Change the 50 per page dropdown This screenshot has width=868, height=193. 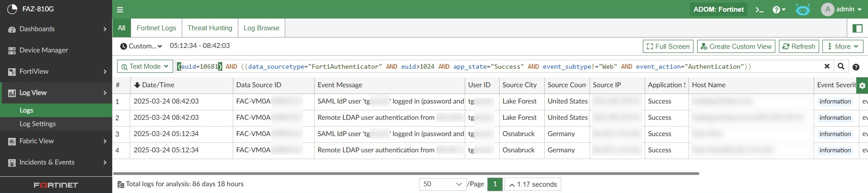(x=443, y=184)
